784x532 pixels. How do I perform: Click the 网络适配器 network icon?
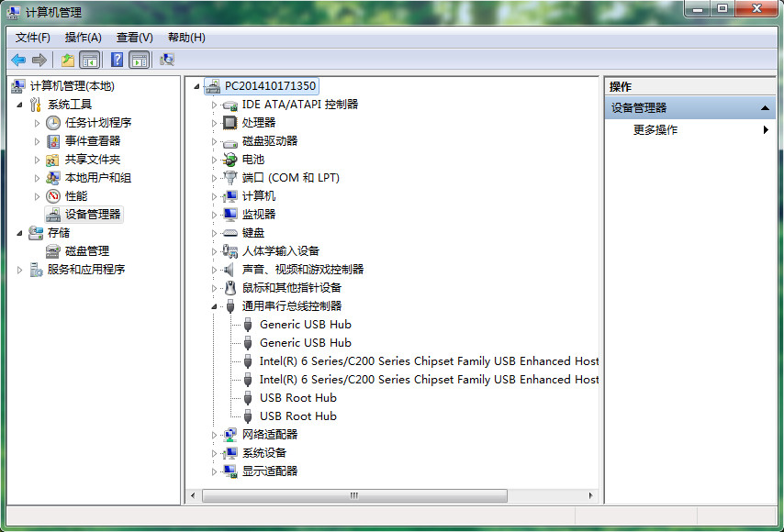(230, 435)
